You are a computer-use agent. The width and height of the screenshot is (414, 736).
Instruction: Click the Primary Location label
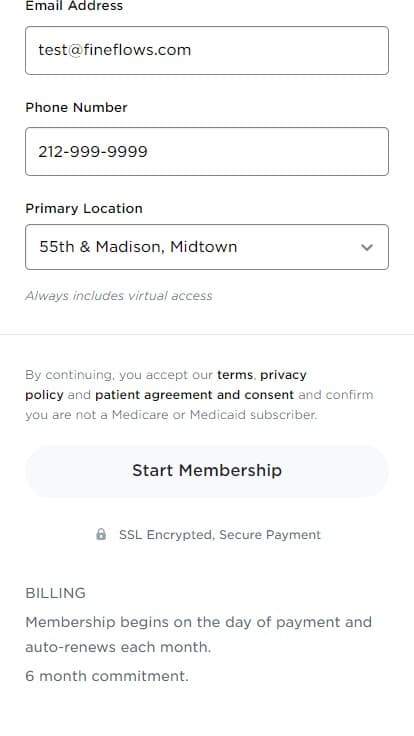[x=84, y=208]
